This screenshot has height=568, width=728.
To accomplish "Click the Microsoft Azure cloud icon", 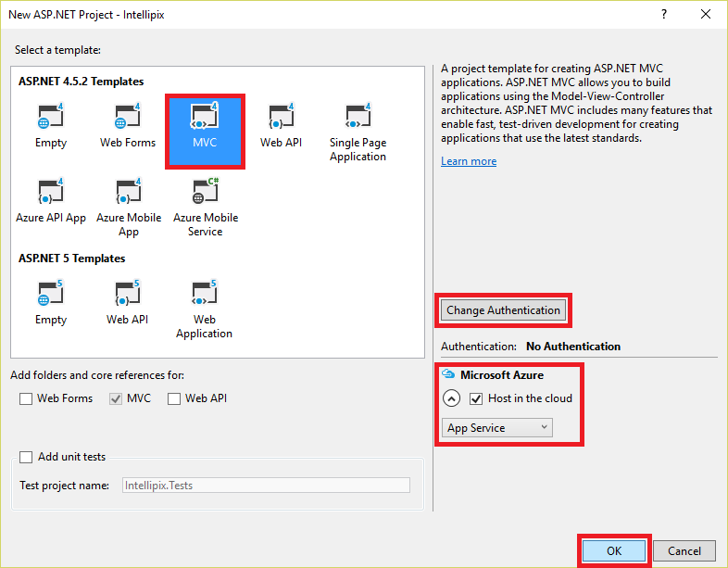I will (x=448, y=373).
